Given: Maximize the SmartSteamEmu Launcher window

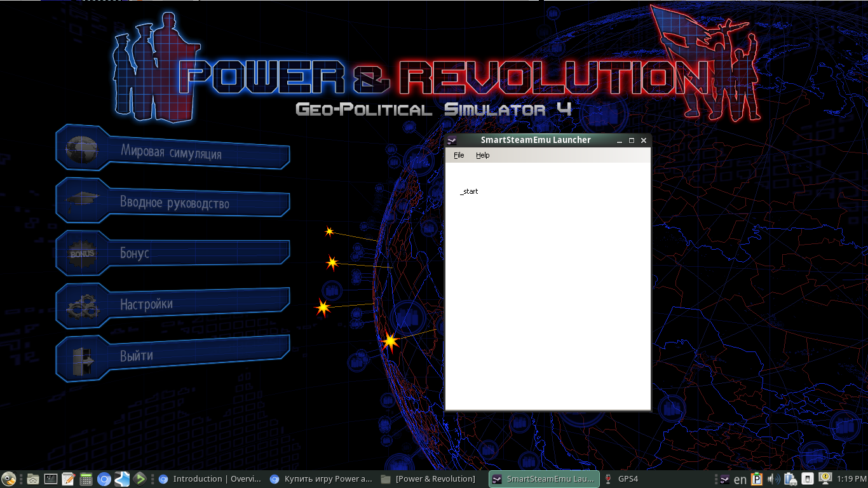Looking at the screenshot, I should 632,140.
